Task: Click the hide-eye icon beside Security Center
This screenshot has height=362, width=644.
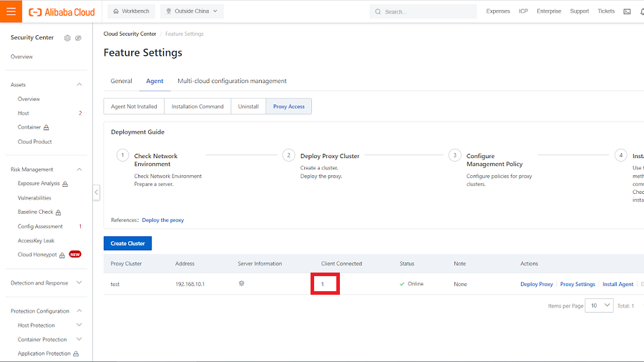Action: pos(78,38)
